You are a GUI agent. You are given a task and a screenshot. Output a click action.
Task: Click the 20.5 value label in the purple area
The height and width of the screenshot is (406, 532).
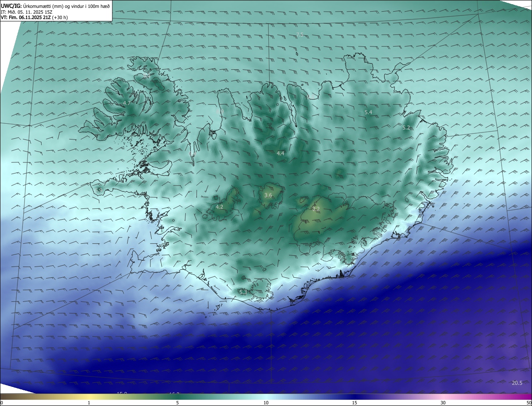(x=517, y=383)
